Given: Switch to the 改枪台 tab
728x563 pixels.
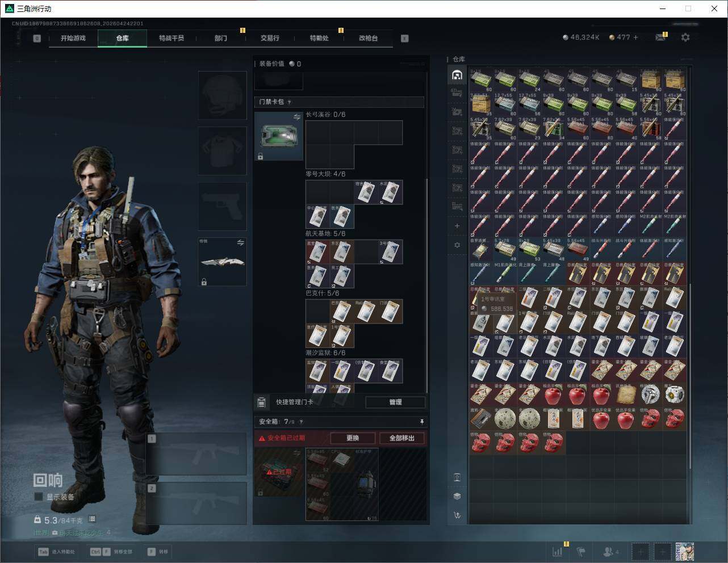Looking at the screenshot, I should tap(368, 38).
